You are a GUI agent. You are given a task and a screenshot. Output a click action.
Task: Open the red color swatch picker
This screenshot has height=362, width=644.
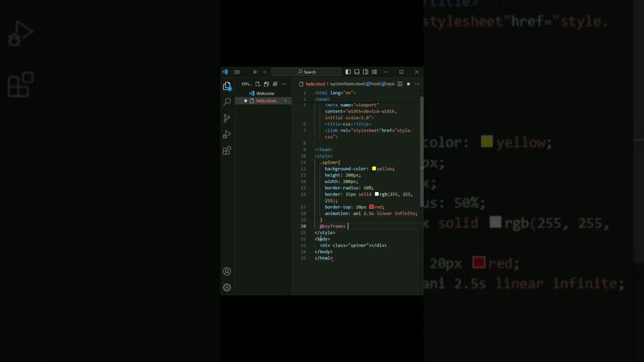[x=371, y=207]
